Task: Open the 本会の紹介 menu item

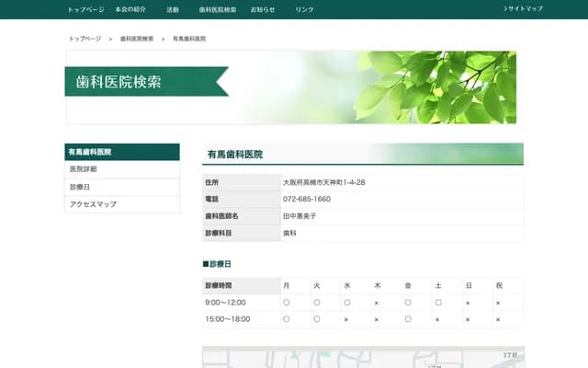Action: 132,9
